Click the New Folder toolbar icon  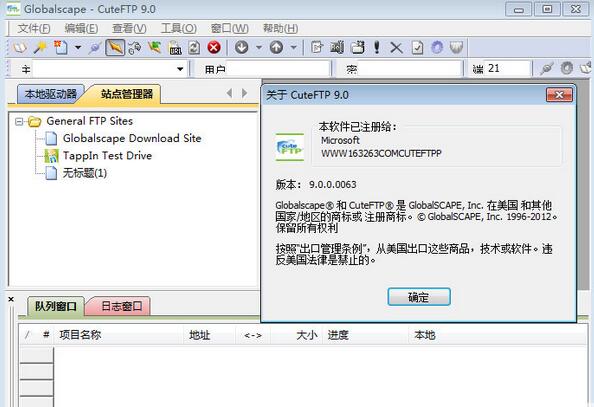click(357, 48)
